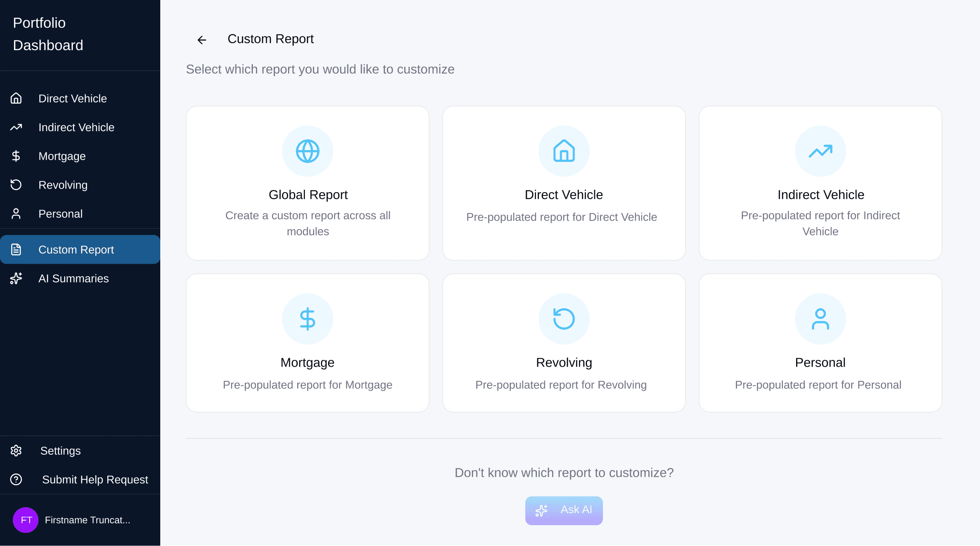Screen dimensions: 980x546
Task: Click the globe icon on Global Report card
Action: pos(307,151)
